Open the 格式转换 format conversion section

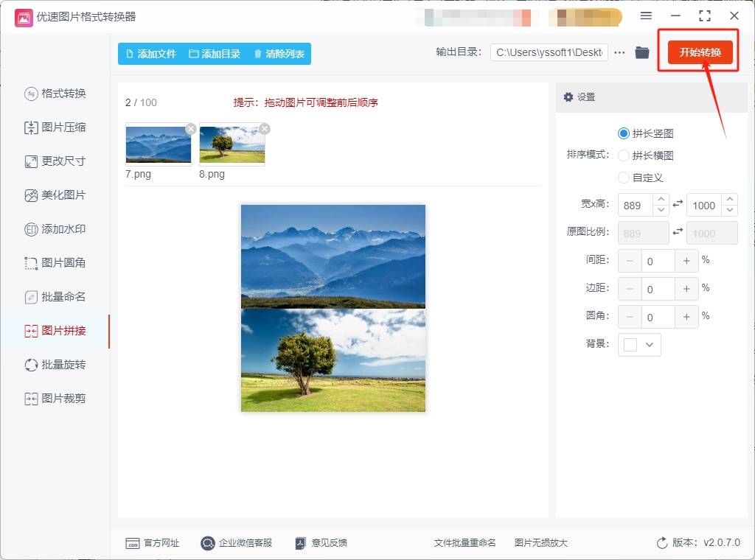(x=55, y=94)
